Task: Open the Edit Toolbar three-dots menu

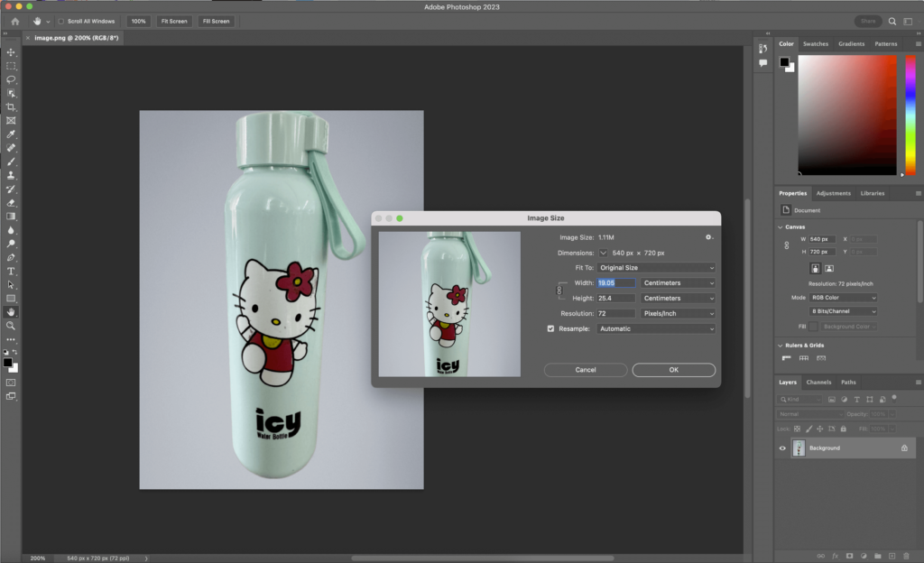Action: 11,340
